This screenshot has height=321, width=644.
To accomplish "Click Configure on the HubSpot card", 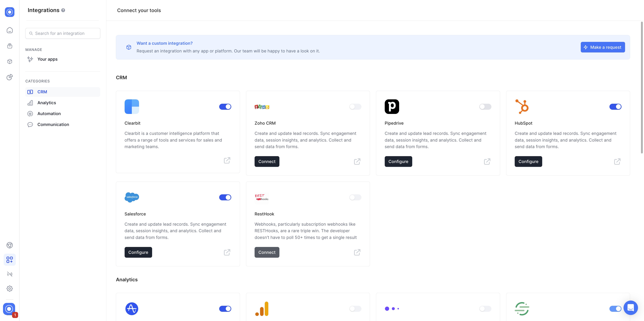I will click(x=528, y=161).
